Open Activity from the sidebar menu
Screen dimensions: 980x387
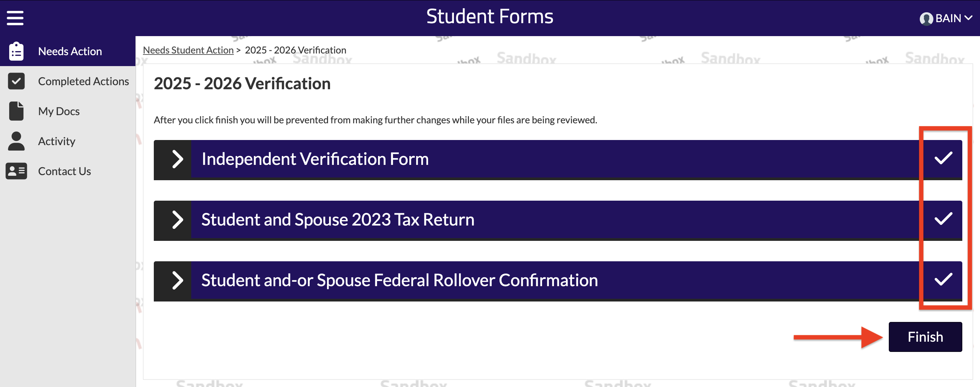click(x=56, y=141)
